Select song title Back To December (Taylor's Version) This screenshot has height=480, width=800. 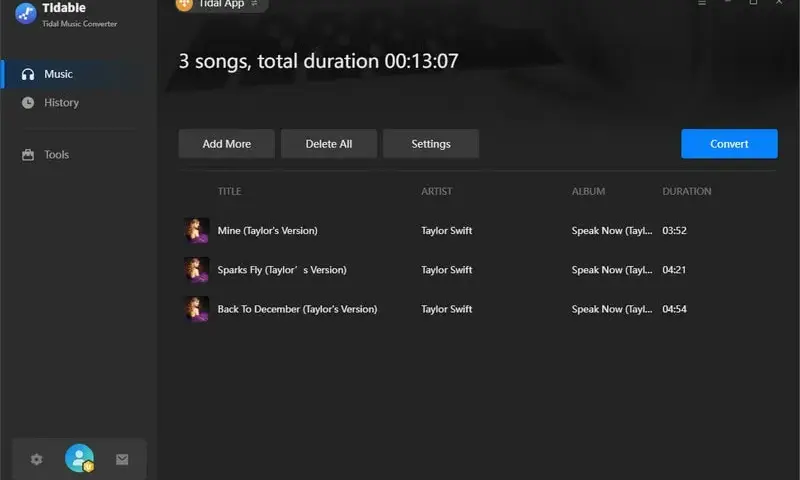pyautogui.click(x=297, y=309)
